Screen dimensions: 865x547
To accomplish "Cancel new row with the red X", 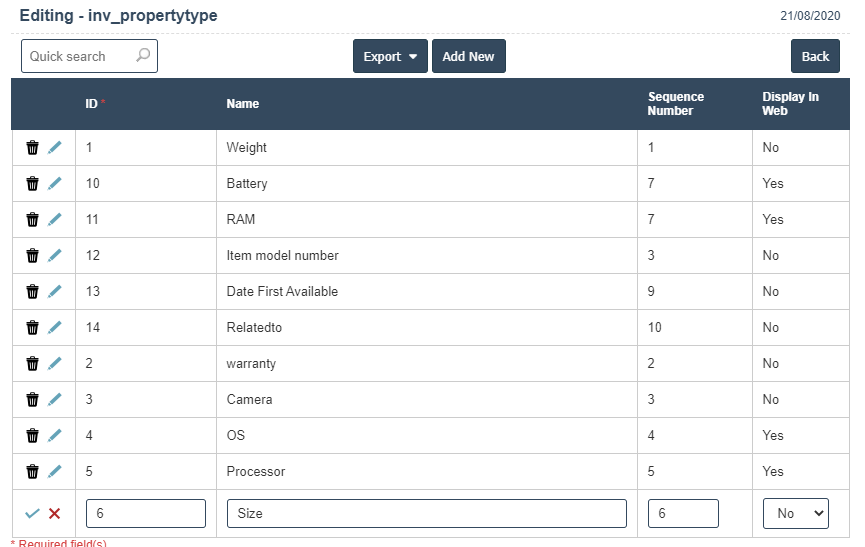I will (x=55, y=514).
